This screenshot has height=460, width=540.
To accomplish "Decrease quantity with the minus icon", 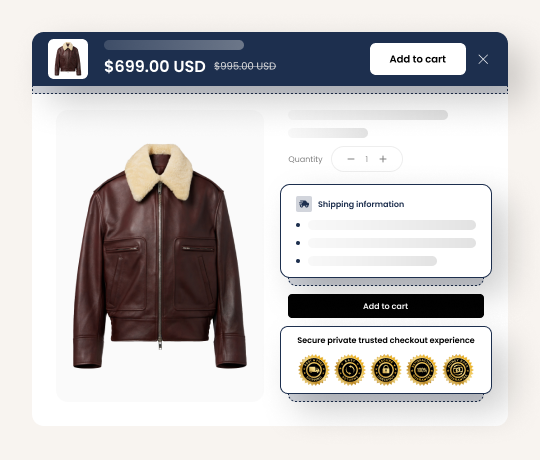I will [351, 159].
